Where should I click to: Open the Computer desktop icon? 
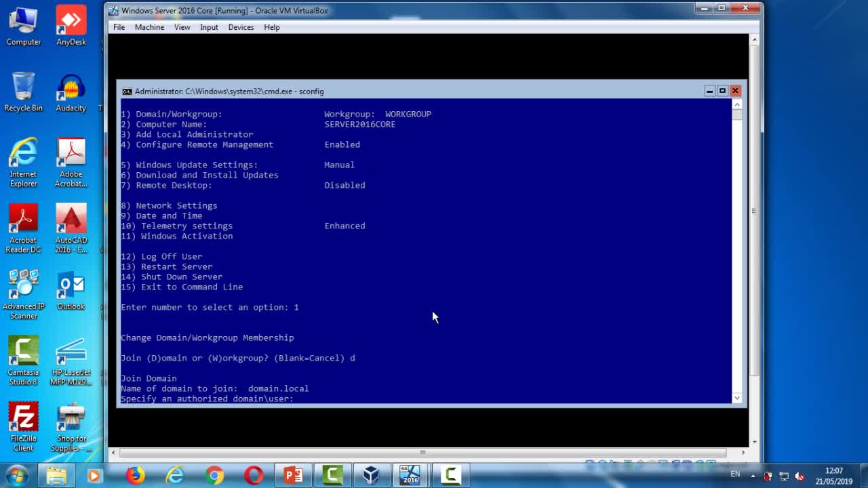coord(23,27)
